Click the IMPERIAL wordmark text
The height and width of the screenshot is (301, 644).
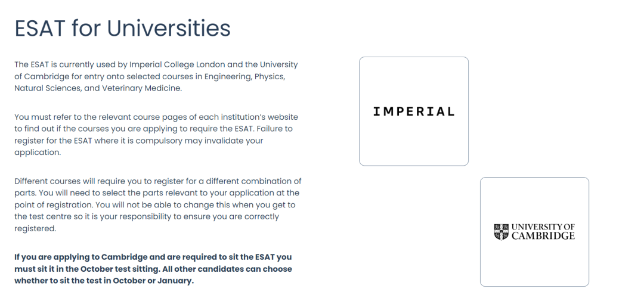tap(414, 111)
